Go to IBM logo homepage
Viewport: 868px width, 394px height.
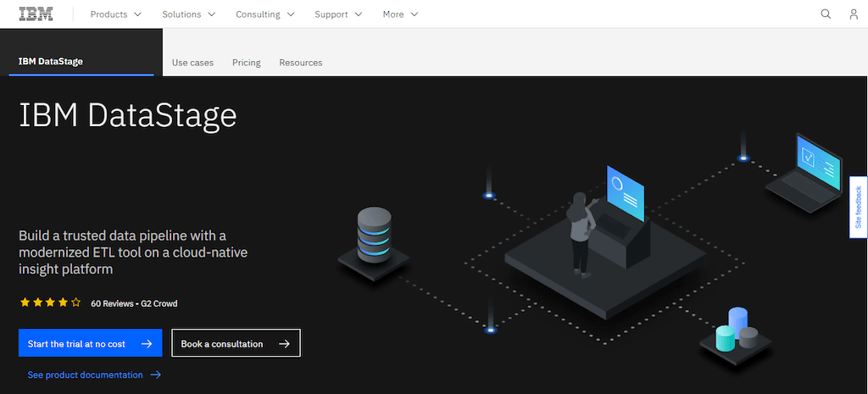[x=36, y=14]
